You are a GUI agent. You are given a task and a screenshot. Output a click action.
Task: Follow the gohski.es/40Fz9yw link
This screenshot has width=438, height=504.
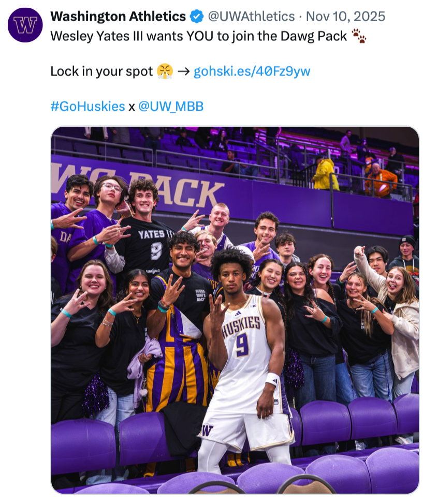(x=252, y=71)
